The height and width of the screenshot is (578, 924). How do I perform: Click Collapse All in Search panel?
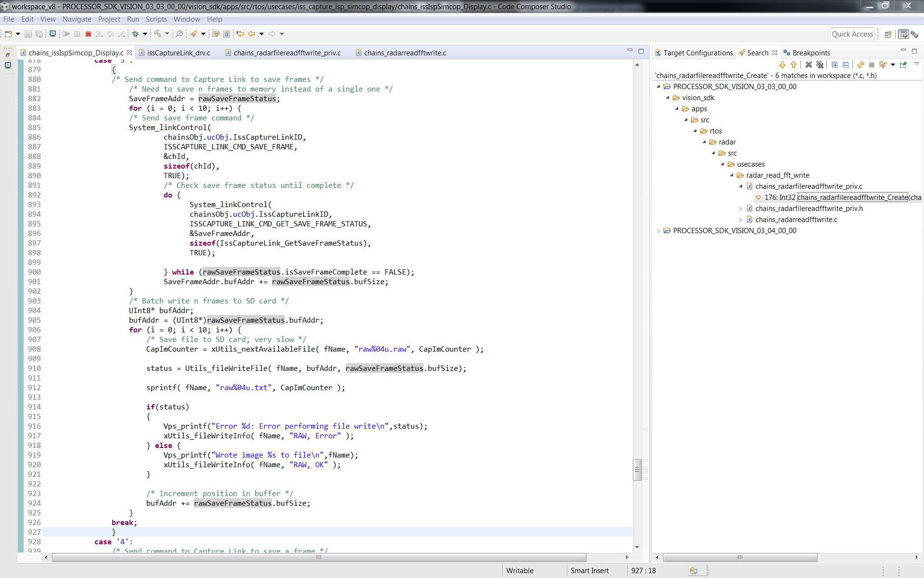pos(846,65)
